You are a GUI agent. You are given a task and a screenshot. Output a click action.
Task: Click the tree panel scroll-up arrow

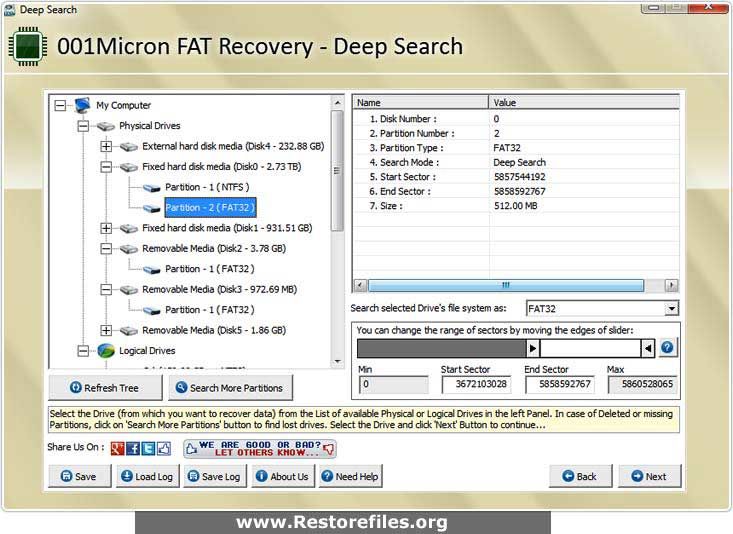[x=338, y=102]
